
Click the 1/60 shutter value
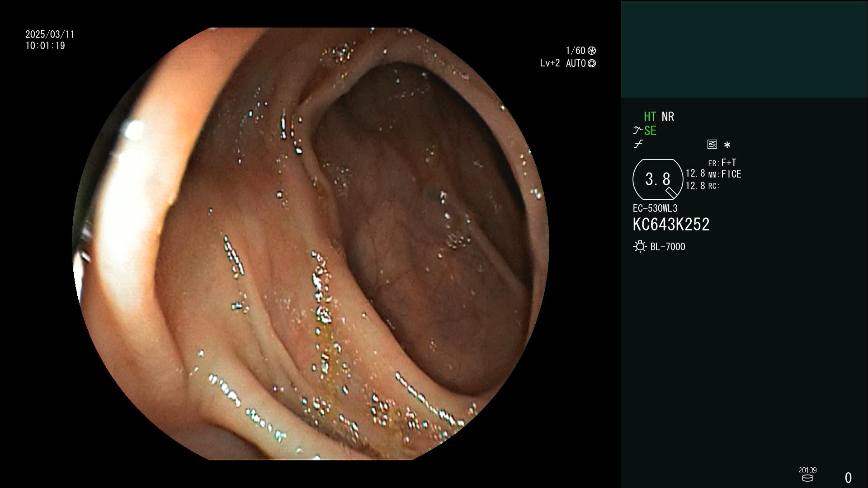pyautogui.click(x=576, y=51)
